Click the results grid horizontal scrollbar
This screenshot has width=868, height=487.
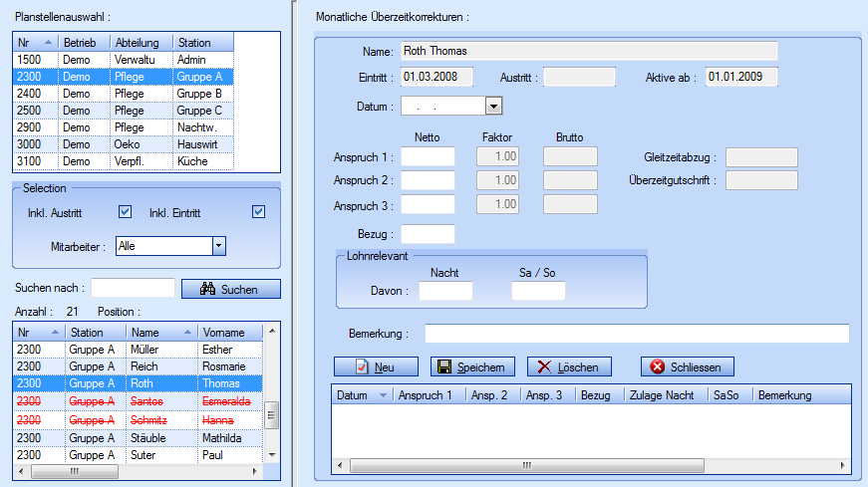[x=588, y=465]
